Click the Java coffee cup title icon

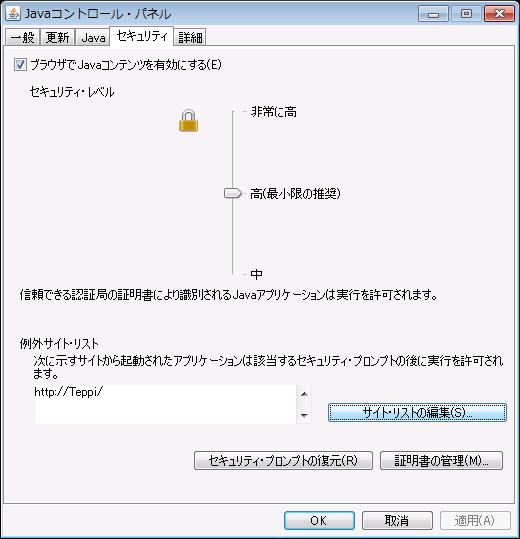click(13, 13)
